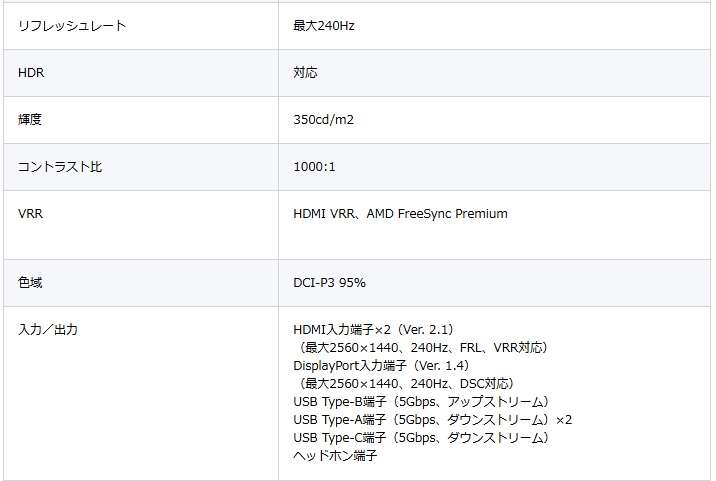Click the コントラスト比 label
716x481 pixels.
pos(60,167)
